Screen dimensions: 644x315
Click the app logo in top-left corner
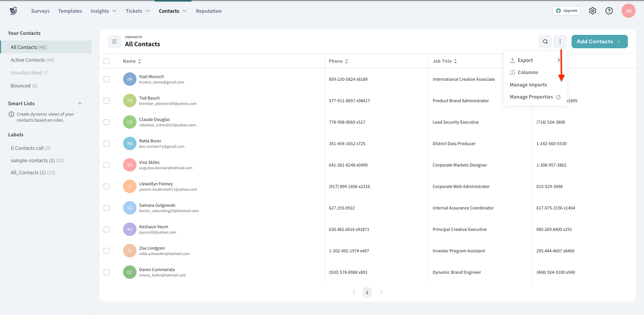point(13,11)
